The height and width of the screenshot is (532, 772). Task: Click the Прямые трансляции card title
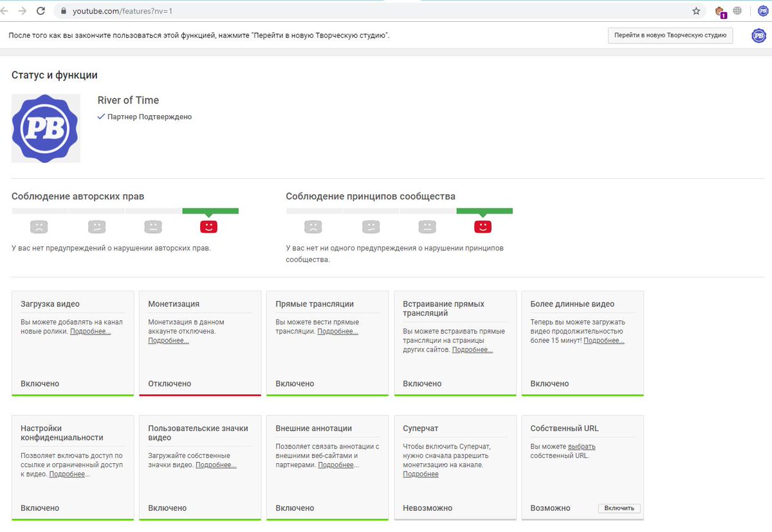[315, 304]
